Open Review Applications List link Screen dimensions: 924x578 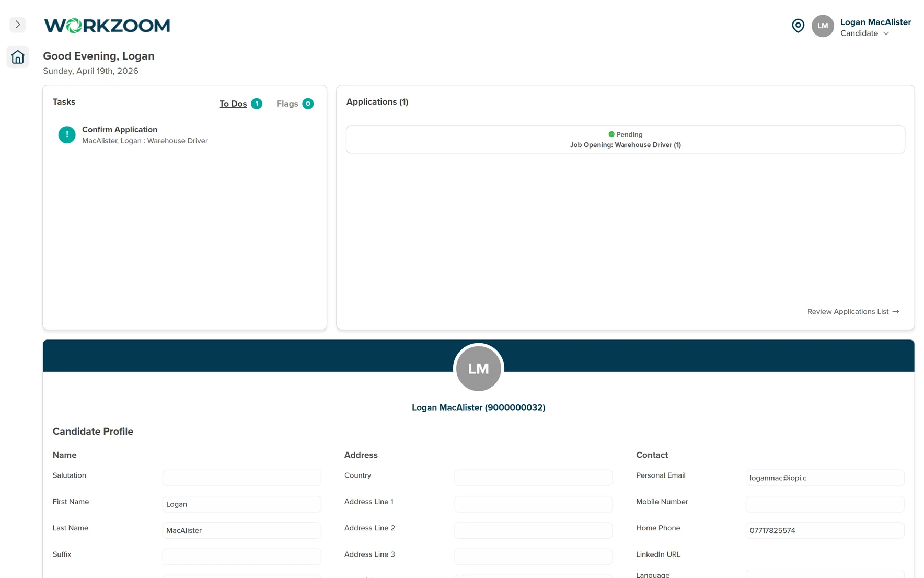[853, 312]
